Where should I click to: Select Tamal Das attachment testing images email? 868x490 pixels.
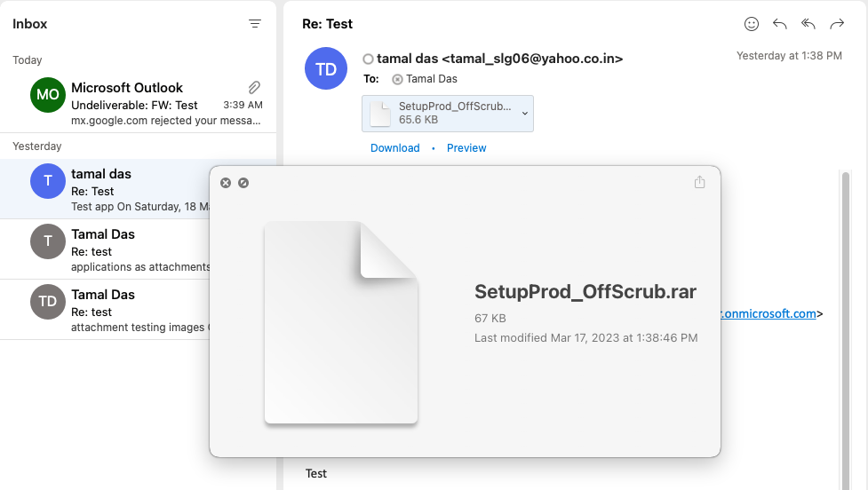pyautogui.click(x=105, y=310)
